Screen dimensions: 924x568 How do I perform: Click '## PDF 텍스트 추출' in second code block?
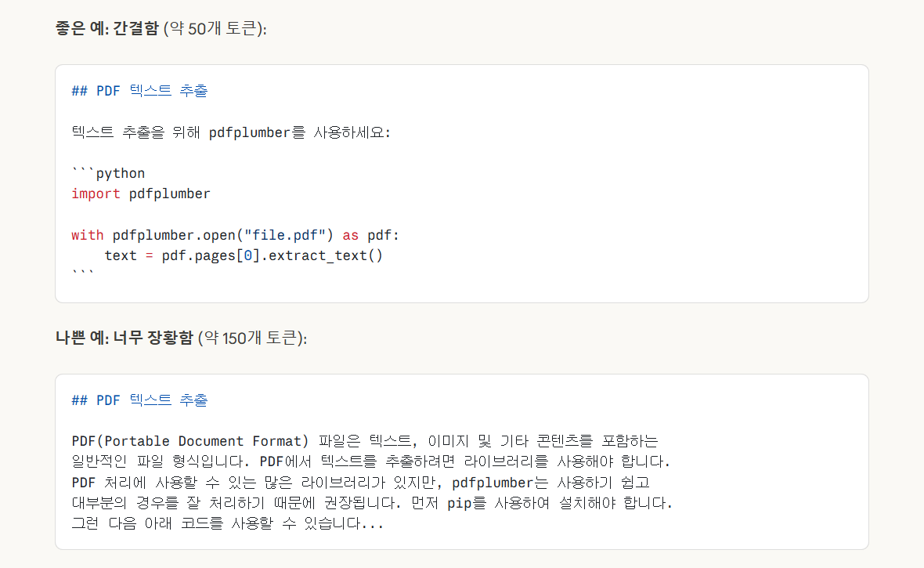click(x=139, y=400)
